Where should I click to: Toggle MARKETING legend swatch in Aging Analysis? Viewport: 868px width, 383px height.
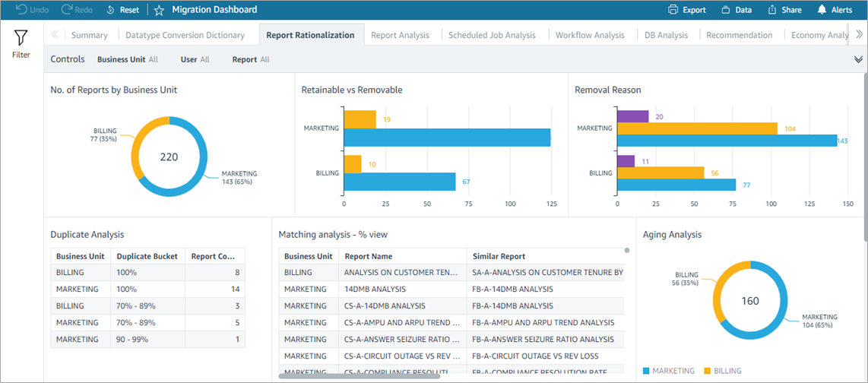pos(646,370)
